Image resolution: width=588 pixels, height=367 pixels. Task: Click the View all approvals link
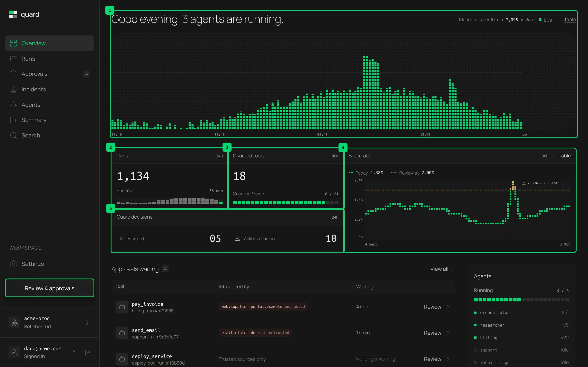tap(442, 269)
